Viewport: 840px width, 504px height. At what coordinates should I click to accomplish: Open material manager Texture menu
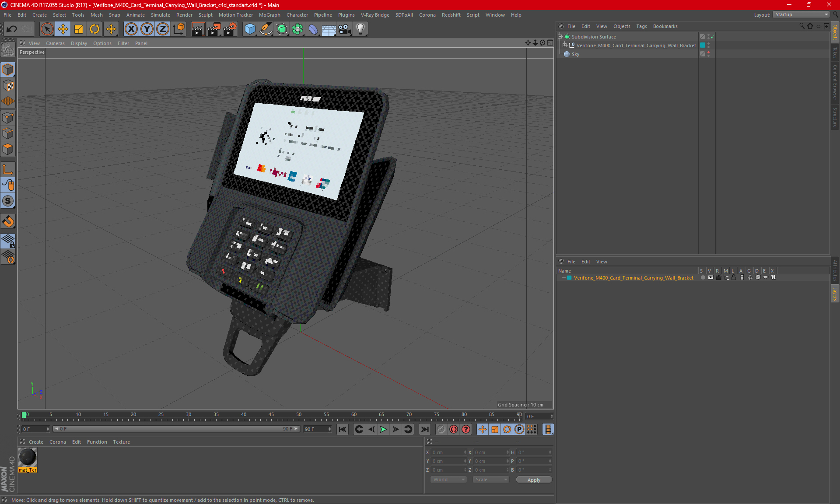(121, 442)
